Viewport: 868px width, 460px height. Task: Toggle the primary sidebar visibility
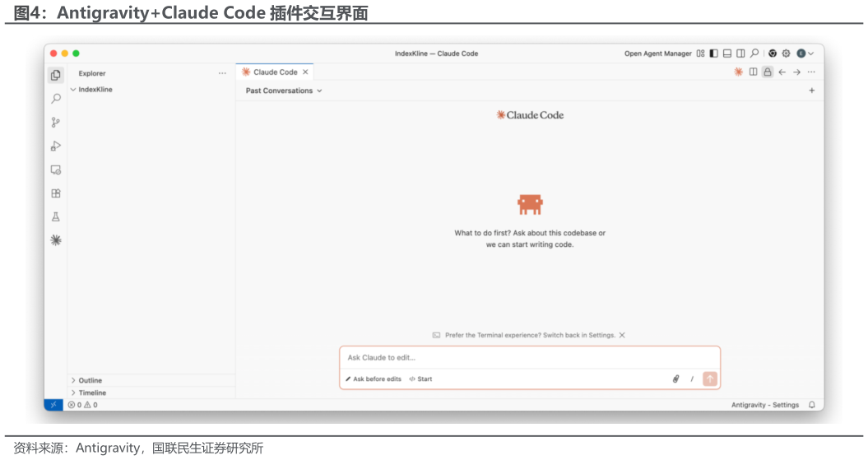[x=714, y=53]
